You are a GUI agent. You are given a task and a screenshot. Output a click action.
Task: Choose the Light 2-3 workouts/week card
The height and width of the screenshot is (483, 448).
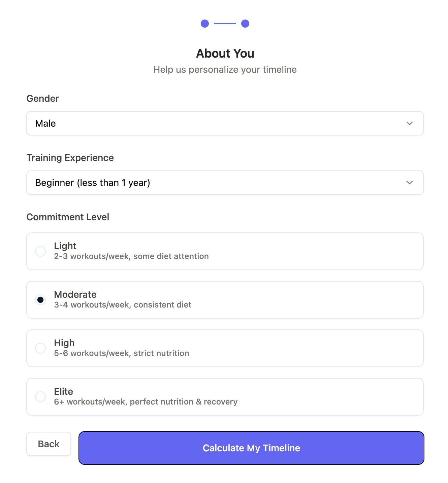(x=225, y=251)
